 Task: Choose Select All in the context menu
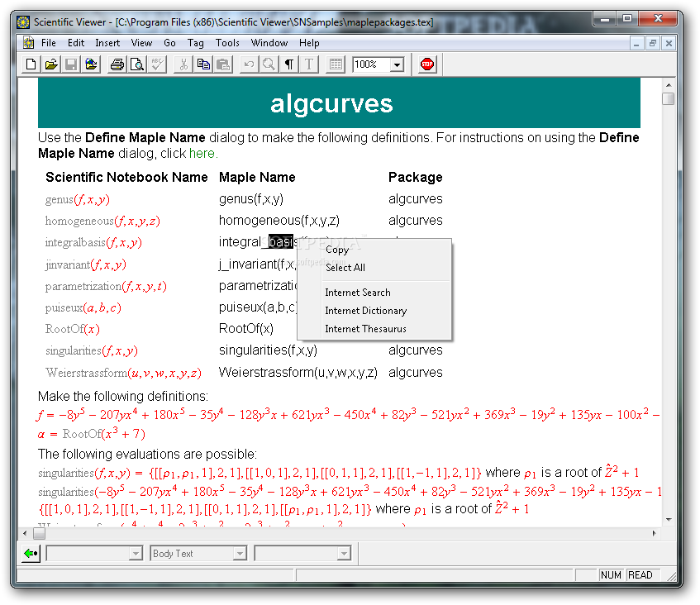[x=374, y=268]
